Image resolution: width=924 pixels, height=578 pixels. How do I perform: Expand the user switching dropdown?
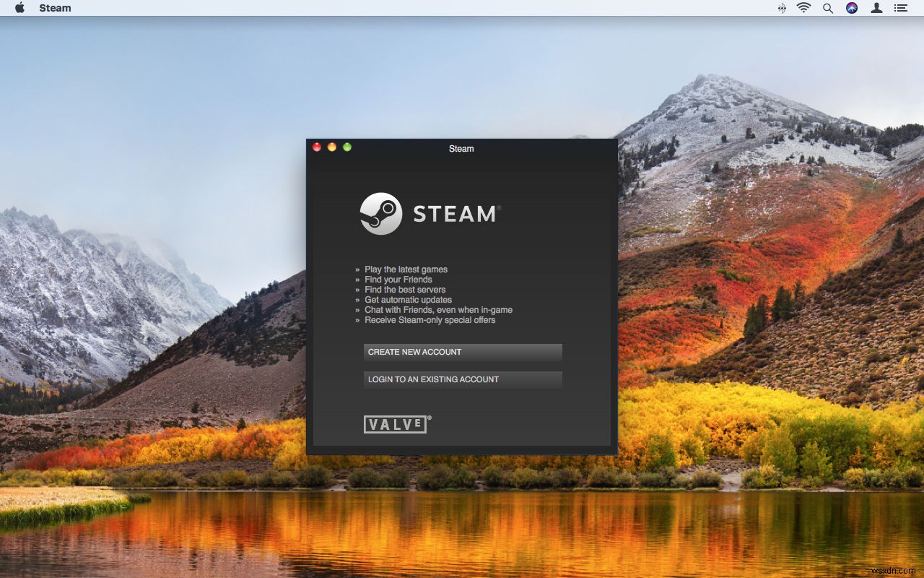pyautogui.click(x=876, y=8)
